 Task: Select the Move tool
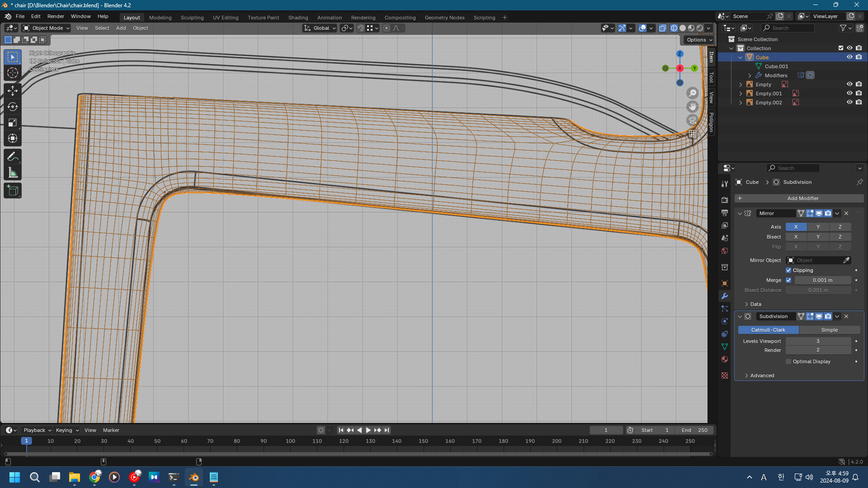point(13,91)
